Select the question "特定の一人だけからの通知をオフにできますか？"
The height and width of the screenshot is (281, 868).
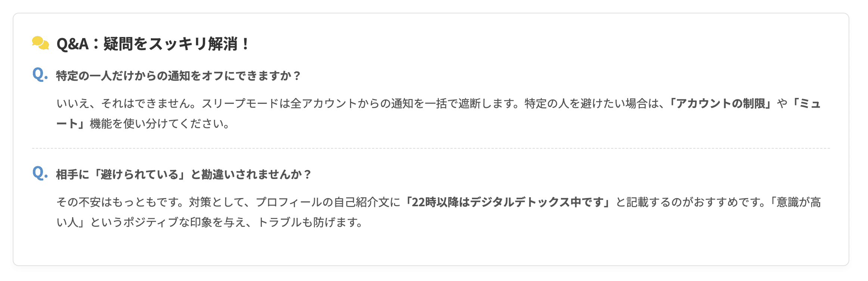coord(179,76)
